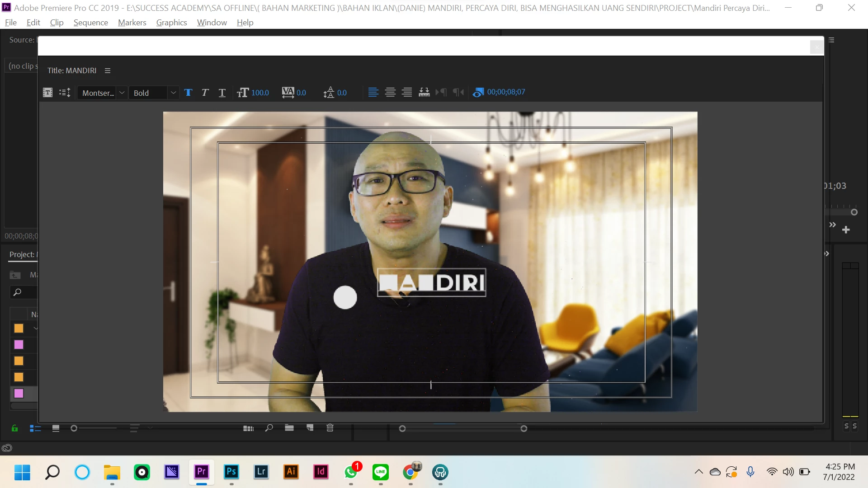Toggle Show Background Video icon
868x488 pixels.
478,92
